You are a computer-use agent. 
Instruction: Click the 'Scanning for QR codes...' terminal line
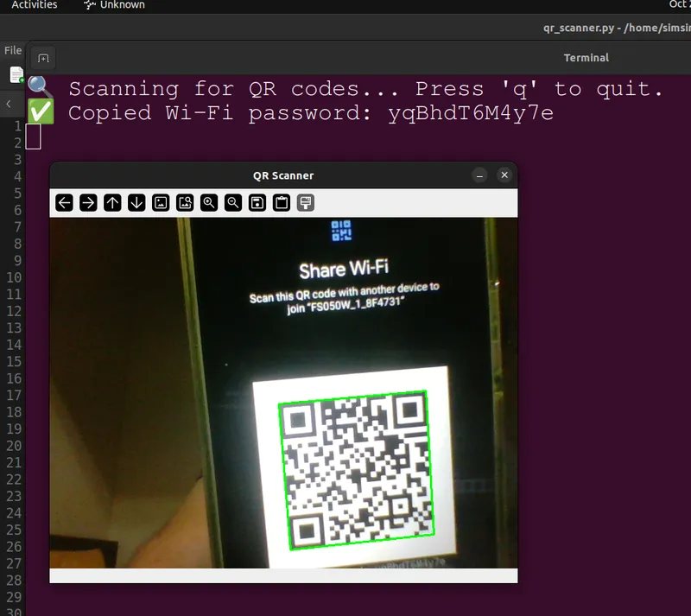pos(365,90)
